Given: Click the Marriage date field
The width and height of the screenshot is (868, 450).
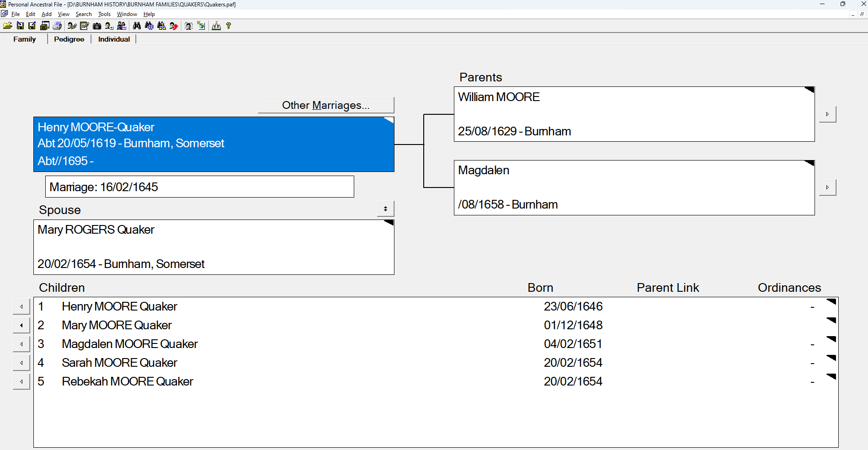Looking at the screenshot, I should 199,187.
